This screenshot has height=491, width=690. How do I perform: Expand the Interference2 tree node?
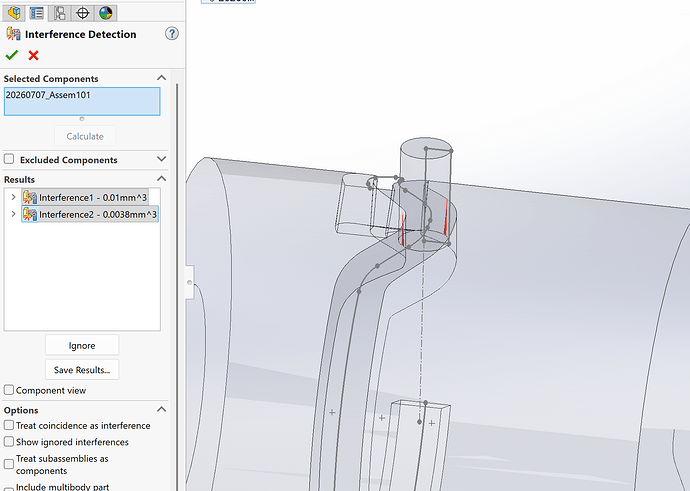point(13,214)
